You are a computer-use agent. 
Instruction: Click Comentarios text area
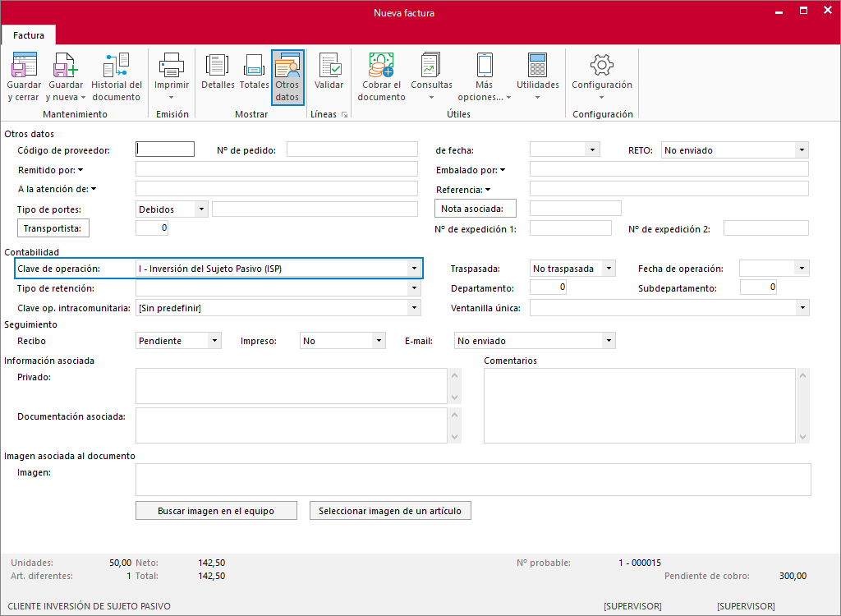639,406
